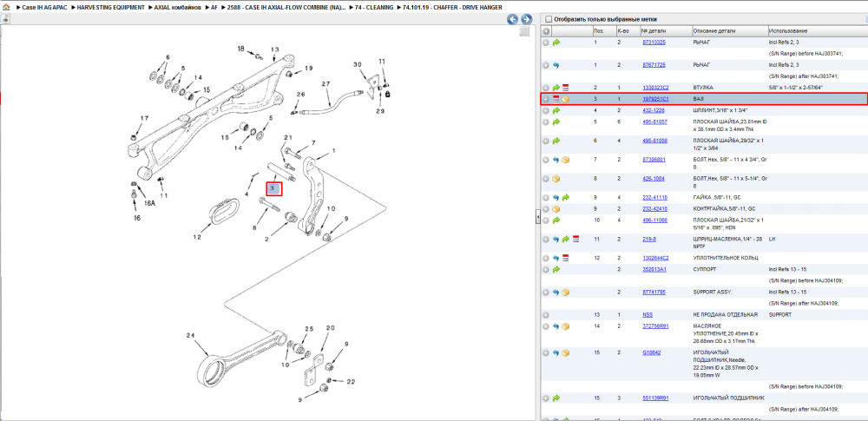The width and height of the screenshot is (868, 421).
Task: Click blue arrow icon for part 87671725
Action: 556,65
